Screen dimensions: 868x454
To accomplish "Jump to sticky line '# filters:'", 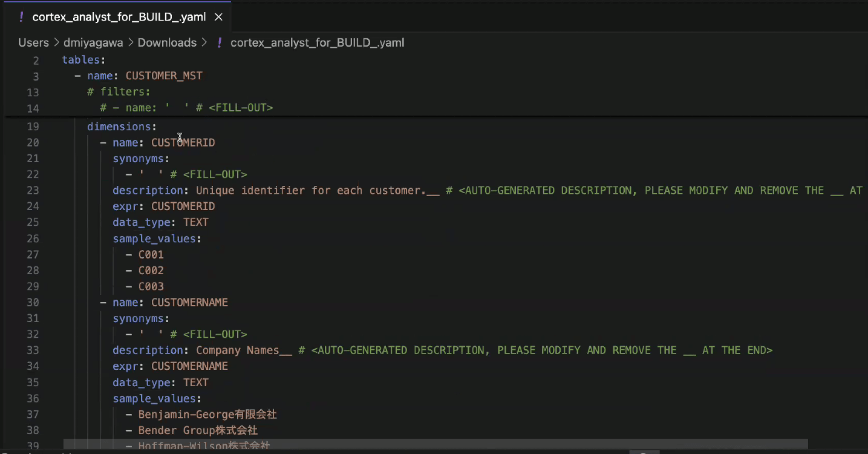I will point(119,92).
